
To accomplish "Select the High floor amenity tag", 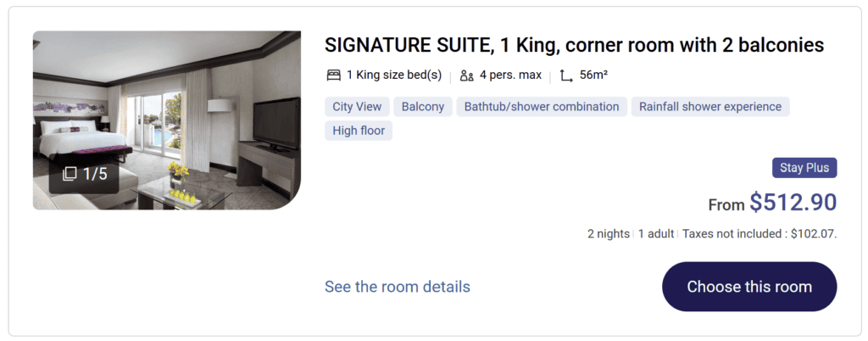I will pos(359,131).
